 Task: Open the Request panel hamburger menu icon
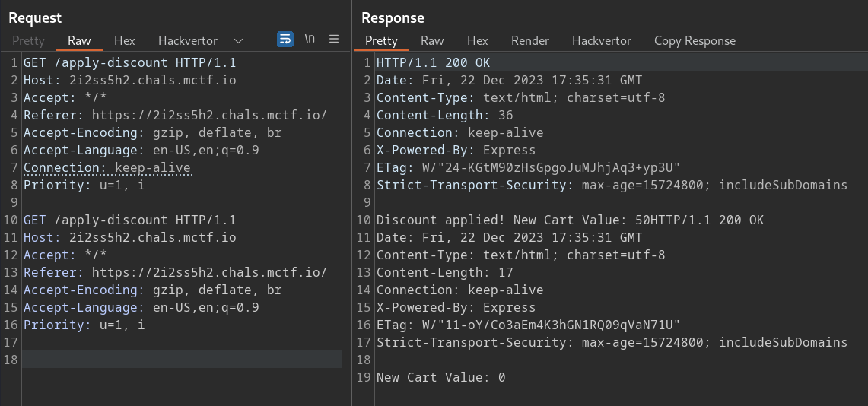334,39
